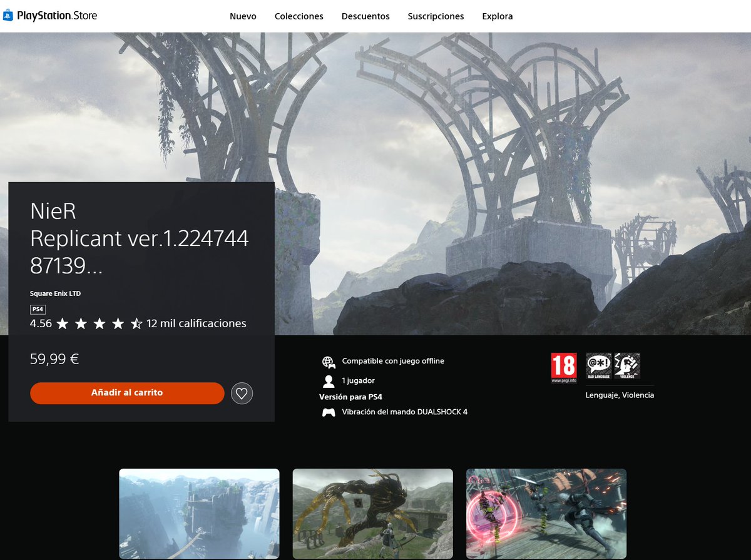Click Añadir al carrito button
The height and width of the screenshot is (560, 751).
(127, 393)
